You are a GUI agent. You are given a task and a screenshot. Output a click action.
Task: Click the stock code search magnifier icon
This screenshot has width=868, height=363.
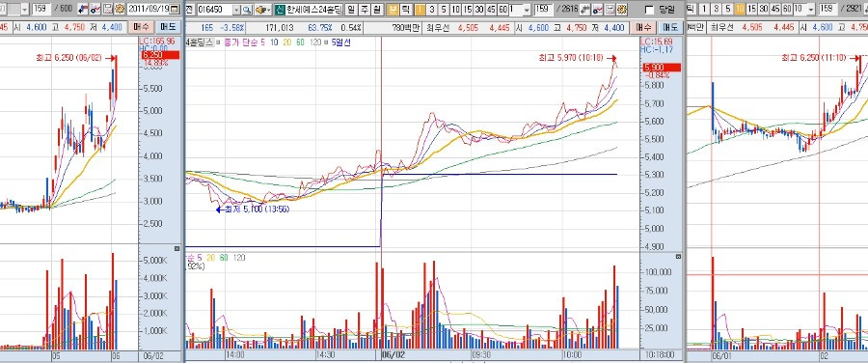tap(246, 10)
